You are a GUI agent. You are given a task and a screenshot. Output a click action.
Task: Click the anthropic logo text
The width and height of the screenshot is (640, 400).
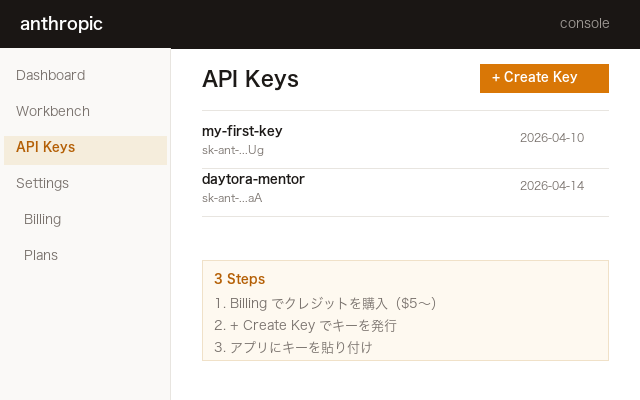tap(61, 24)
